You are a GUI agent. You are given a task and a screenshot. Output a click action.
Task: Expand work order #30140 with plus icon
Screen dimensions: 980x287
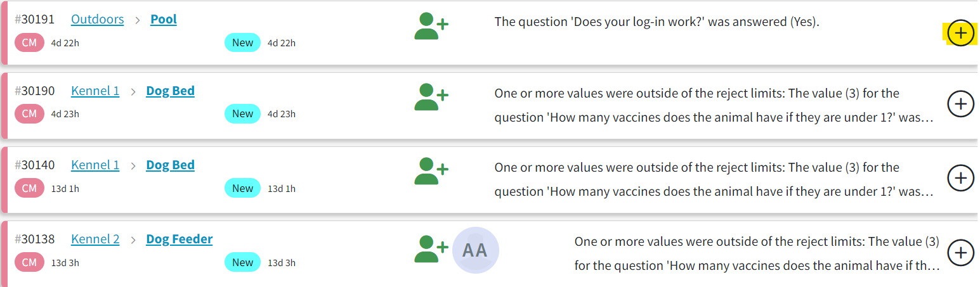[960, 177]
